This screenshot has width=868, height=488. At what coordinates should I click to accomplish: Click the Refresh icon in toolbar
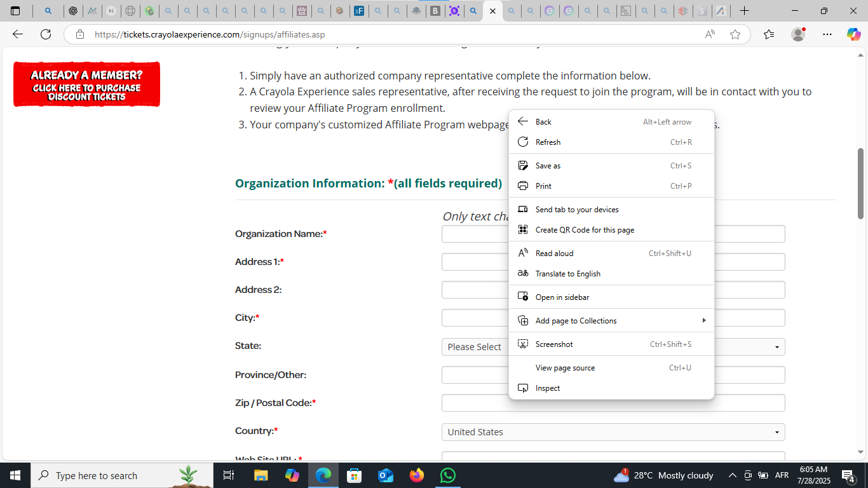[46, 34]
